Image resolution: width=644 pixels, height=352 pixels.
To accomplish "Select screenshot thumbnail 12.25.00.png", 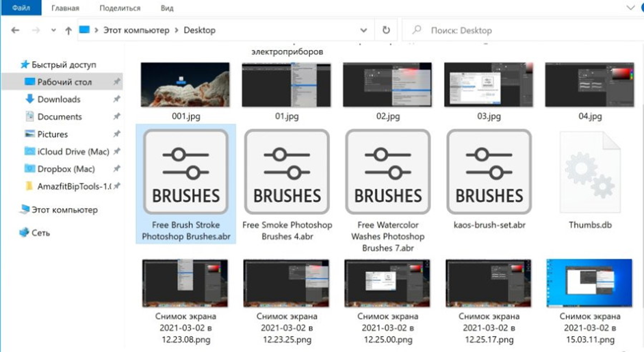I will pyautogui.click(x=387, y=283).
